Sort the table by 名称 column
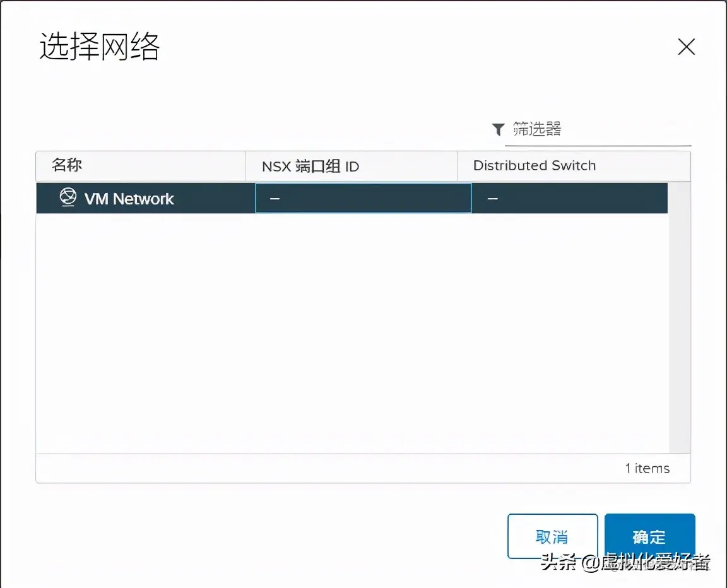This screenshot has width=727, height=588. click(65, 165)
